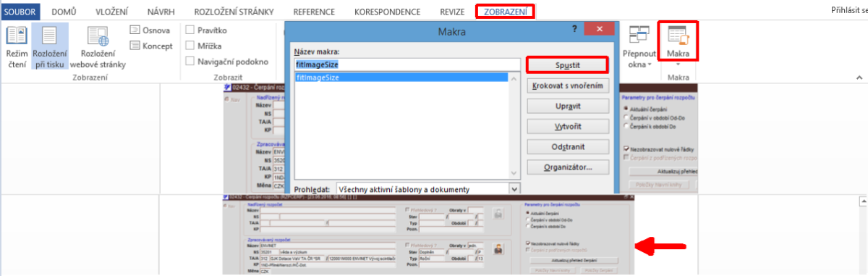Switch to Koncept draft view
Image resolution: width=868 pixels, height=276 pixels.
click(152, 46)
